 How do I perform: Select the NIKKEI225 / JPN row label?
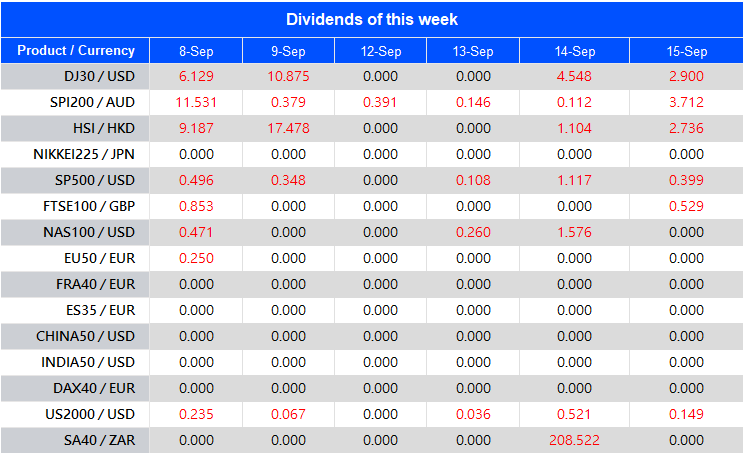[x=82, y=154]
